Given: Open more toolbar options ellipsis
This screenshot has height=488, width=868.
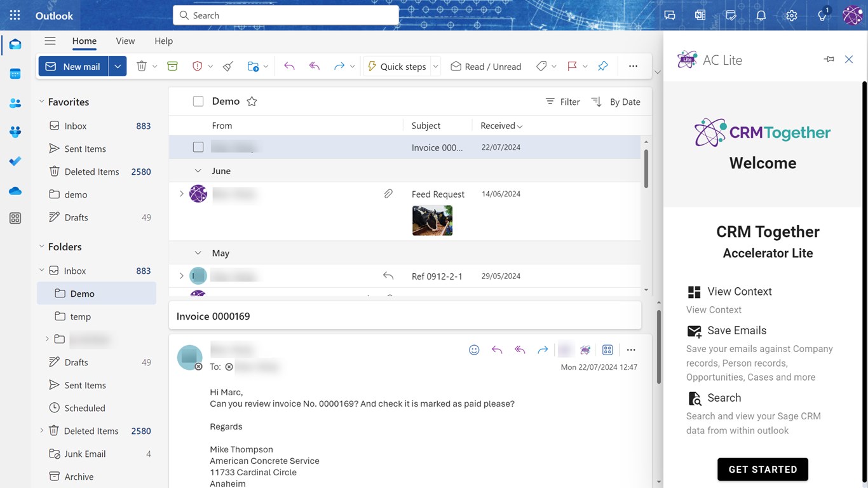Looking at the screenshot, I should pos(633,66).
